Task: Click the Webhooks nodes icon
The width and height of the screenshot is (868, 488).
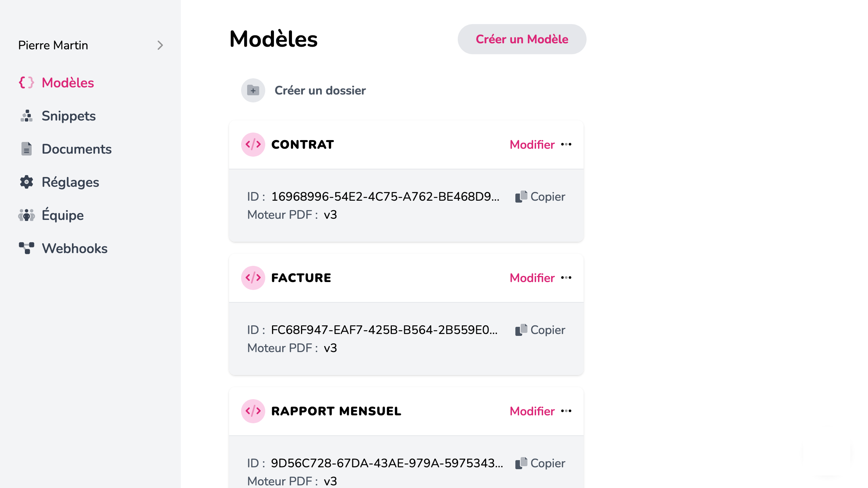Action: pos(26,249)
